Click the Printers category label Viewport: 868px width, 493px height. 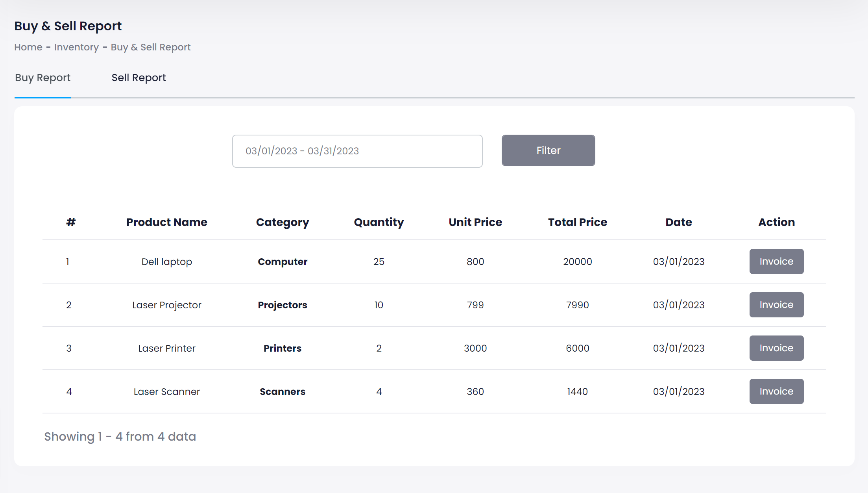[x=282, y=348]
